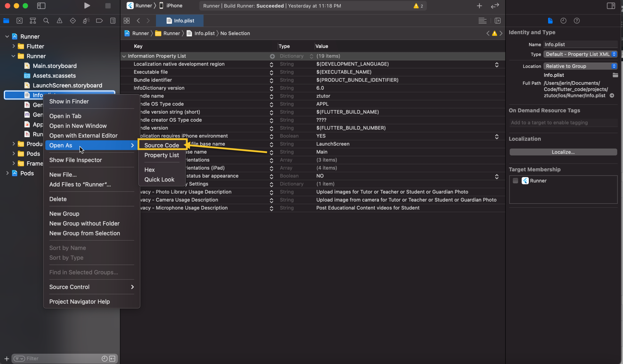Open Source Control submenu
This screenshot has height=364, width=623.
[92, 287]
